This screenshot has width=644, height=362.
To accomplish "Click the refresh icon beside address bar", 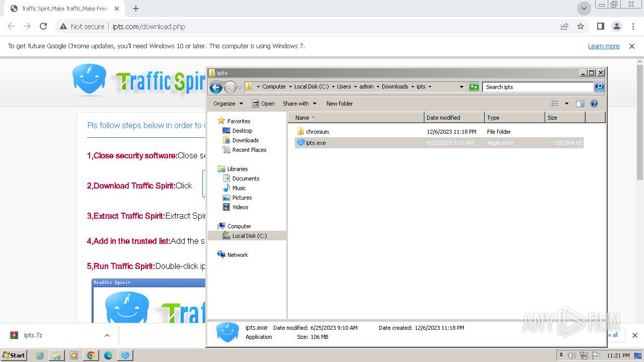I will pos(474,87).
